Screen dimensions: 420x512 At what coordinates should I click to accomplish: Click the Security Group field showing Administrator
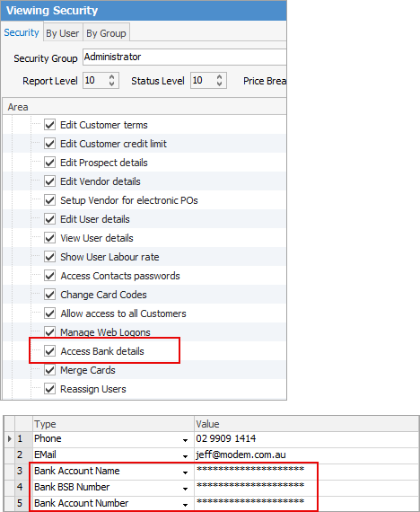point(184,57)
